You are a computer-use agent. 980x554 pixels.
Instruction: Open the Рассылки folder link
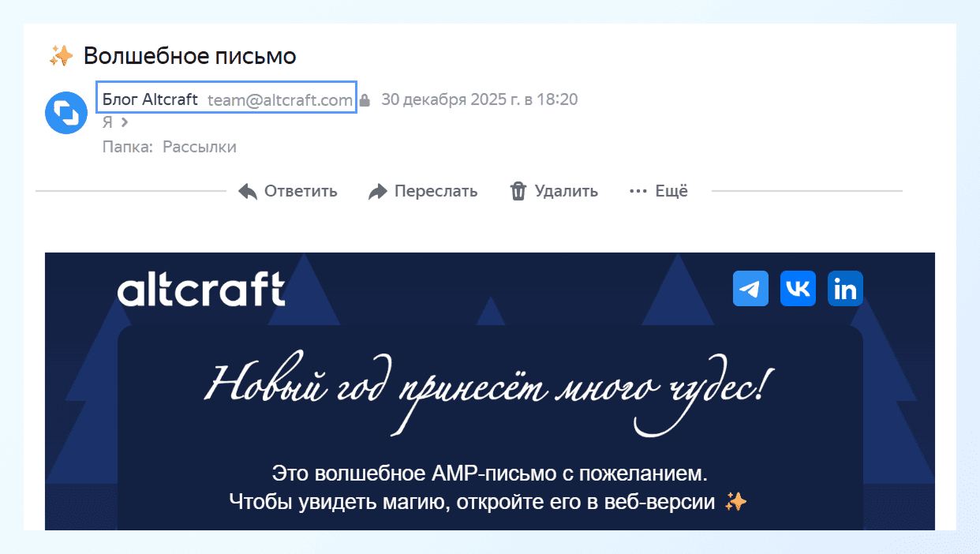199,147
